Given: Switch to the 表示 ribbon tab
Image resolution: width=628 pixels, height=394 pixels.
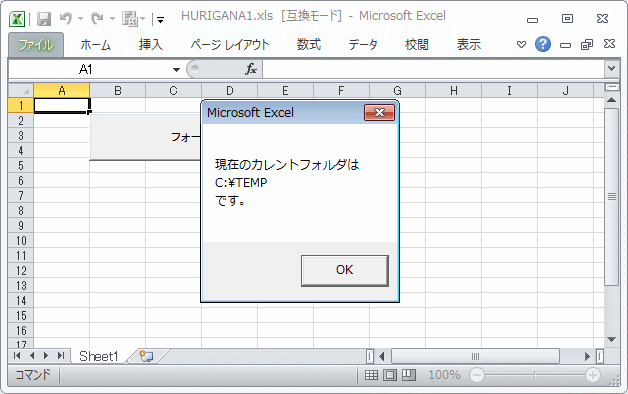Looking at the screenshot, I should click(469, 45).
